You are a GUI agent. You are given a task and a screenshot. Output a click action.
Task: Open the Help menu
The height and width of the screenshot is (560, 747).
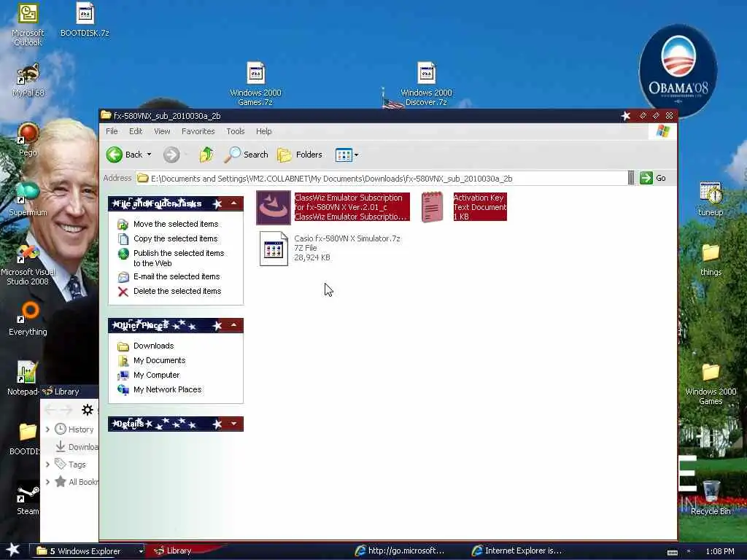[264, 131]
